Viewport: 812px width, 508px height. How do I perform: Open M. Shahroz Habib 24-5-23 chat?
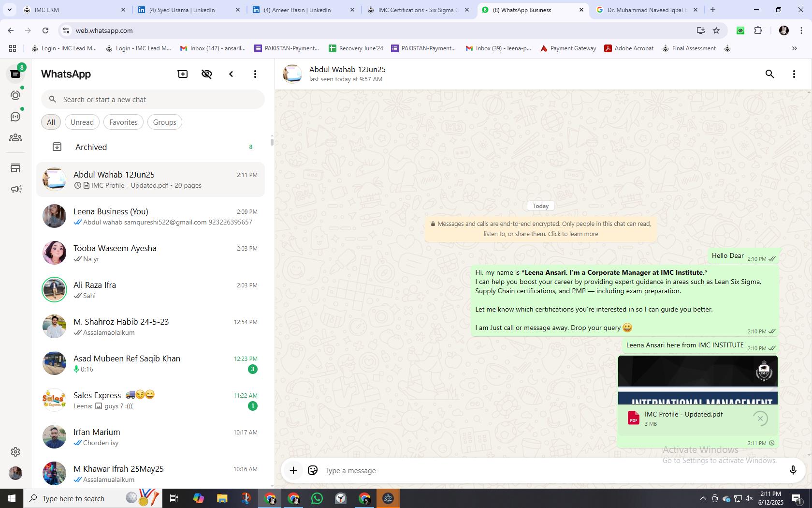[x=150, y=327]
